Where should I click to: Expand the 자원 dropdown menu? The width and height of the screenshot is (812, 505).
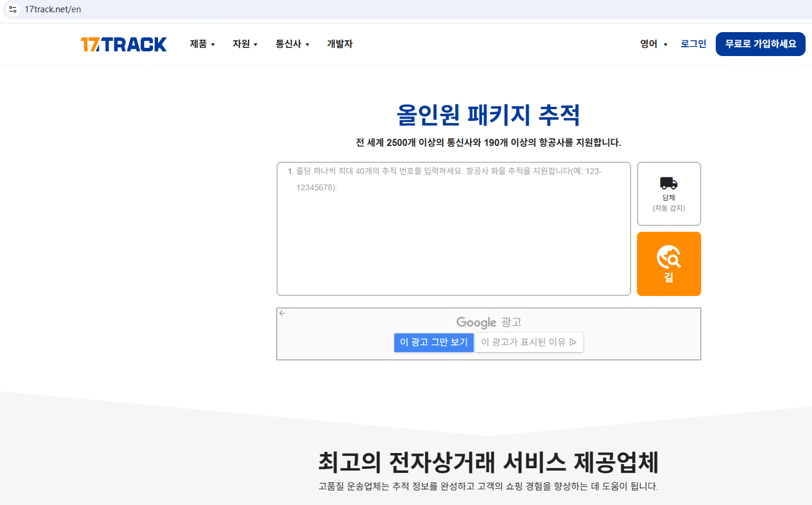coord(245,44)
